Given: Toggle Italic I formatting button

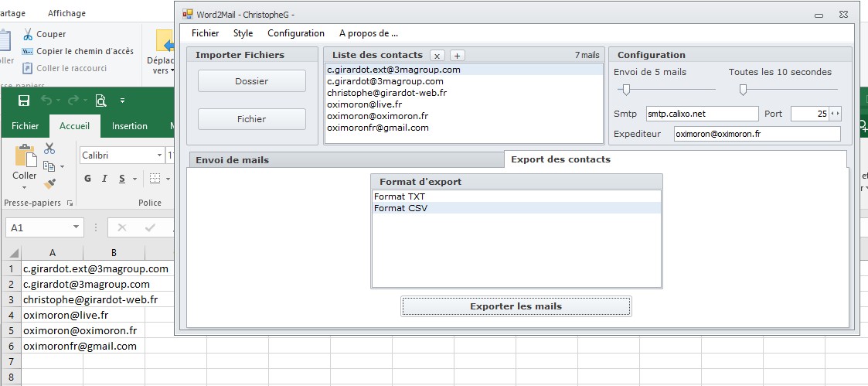Looking at the screenshot, I should [104, 179].
